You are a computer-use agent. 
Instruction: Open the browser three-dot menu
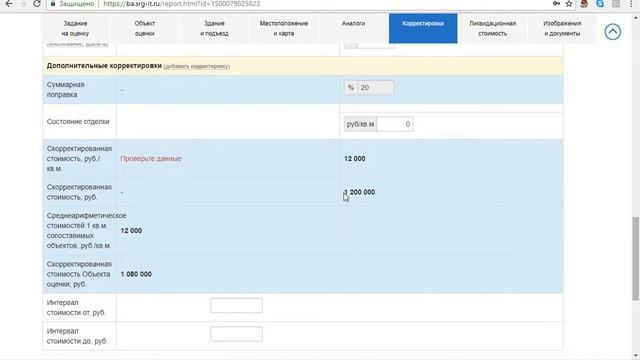point(631,4)
